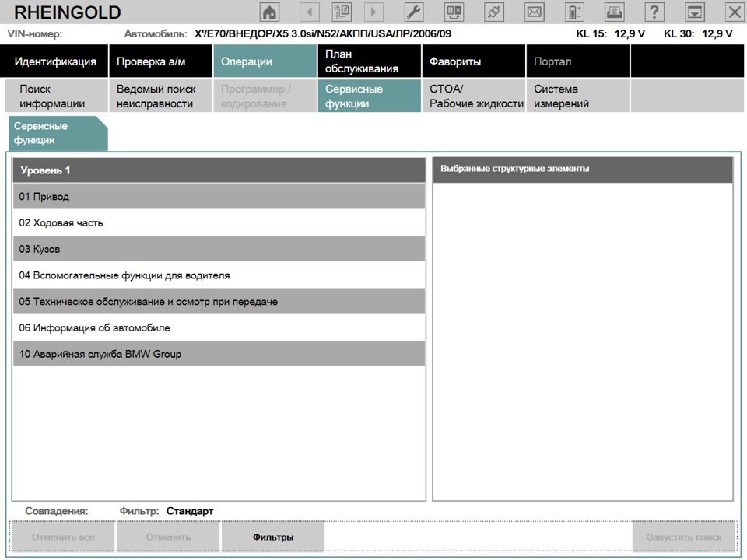Expand the 01 Привод category
This screenshot has height=560, width=747.
(219, 196)
